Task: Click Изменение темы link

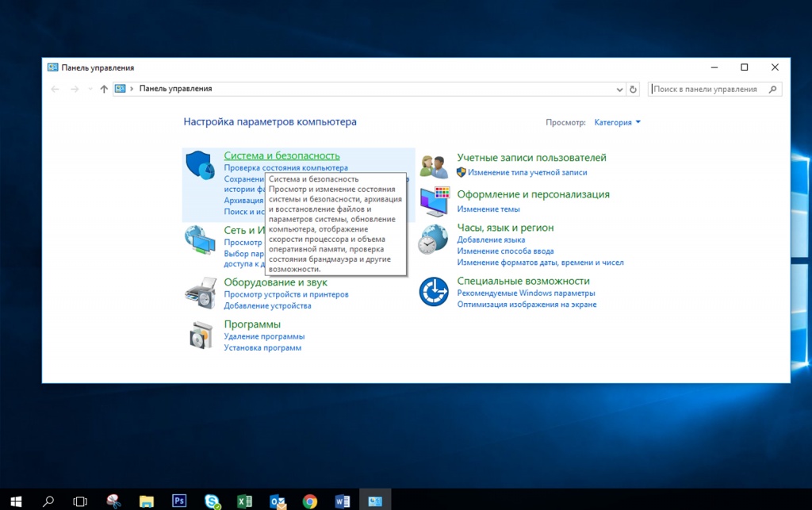Action: (x=488, y=209)
